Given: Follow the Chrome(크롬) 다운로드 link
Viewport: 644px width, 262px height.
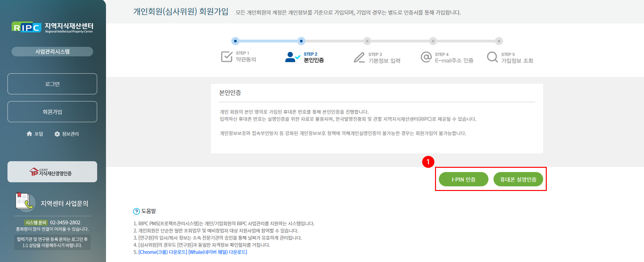Looking at the screenshot, I should [163, 252].
